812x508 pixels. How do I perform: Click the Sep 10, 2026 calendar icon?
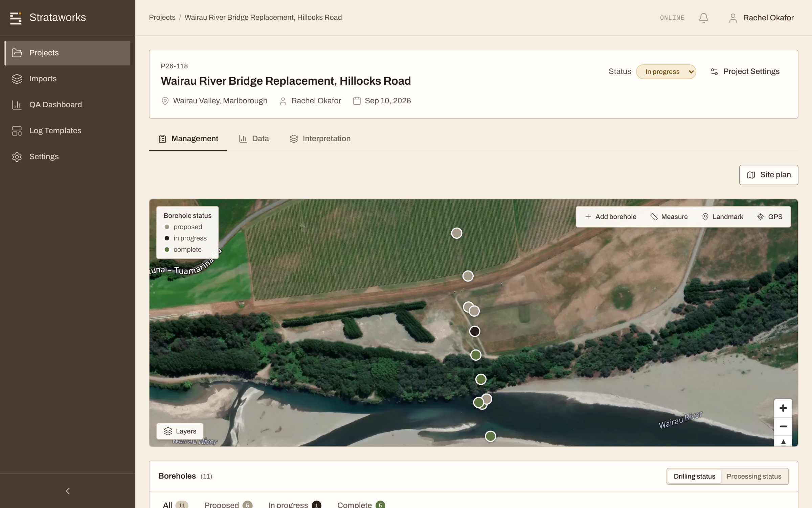(357, 101)
